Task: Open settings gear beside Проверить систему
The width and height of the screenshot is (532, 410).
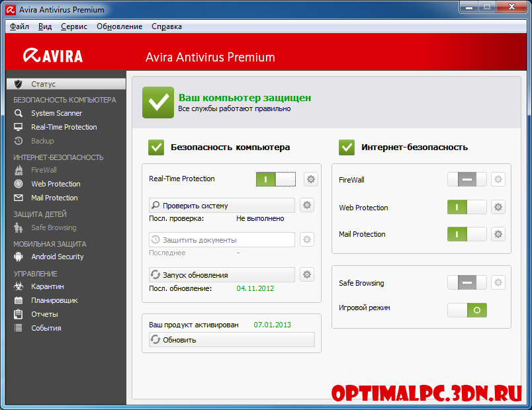Action: pyautogui.click(x=307, y=205)
